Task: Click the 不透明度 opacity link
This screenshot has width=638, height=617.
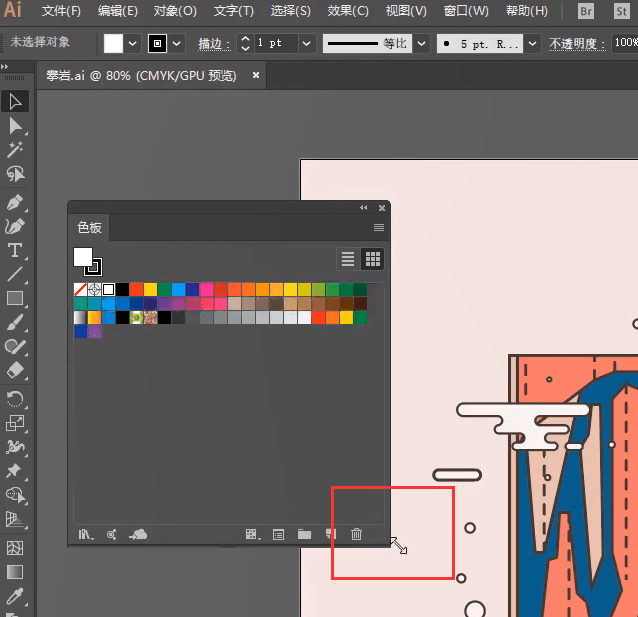Action: coord(577,44)
